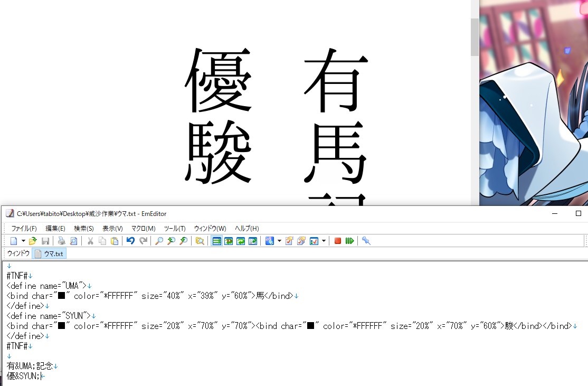Screen dimensions: 588x386
Task: Open the ヘルプ(H) menu
Action: click(246, 229)
